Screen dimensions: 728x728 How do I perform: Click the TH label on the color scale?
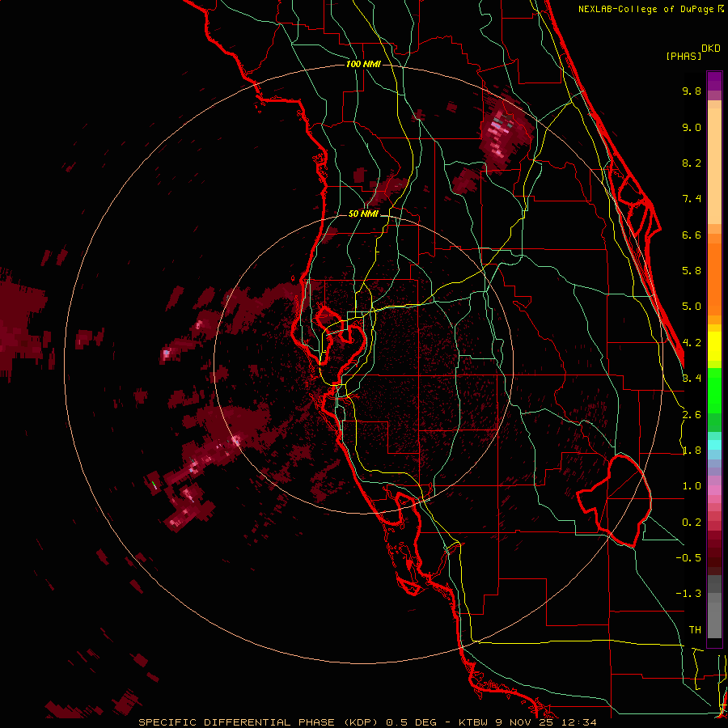pyautogui.click(x=695, y=630)
